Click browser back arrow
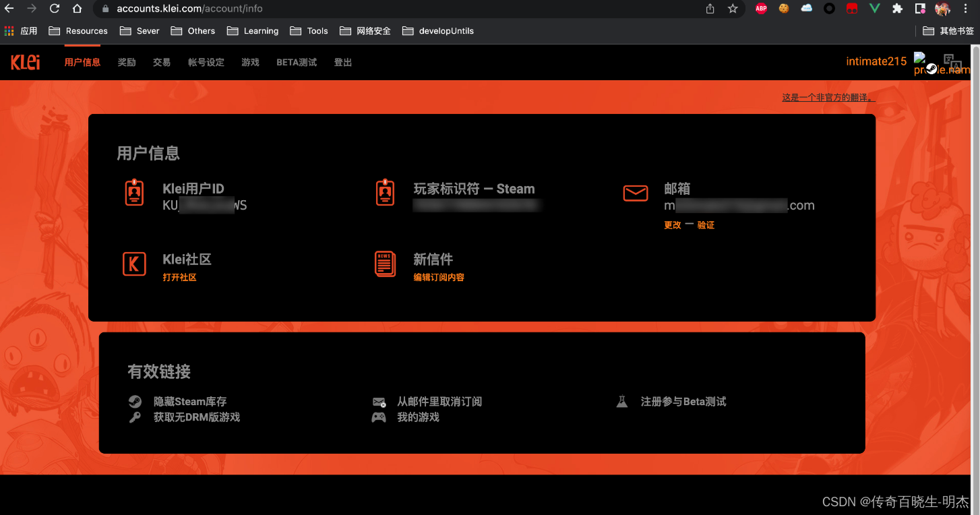 pyautogui.click(x=9, y=9)
